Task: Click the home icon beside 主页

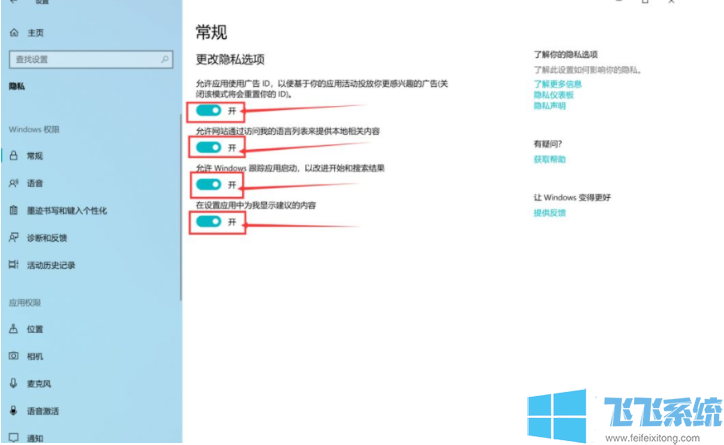Action: pos(14,33)
